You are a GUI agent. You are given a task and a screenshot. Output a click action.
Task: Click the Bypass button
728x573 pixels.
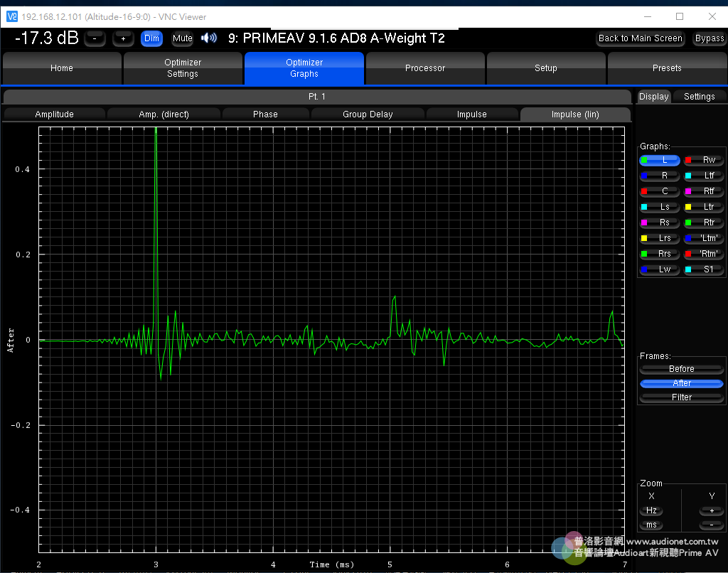[x=709, y=38]
